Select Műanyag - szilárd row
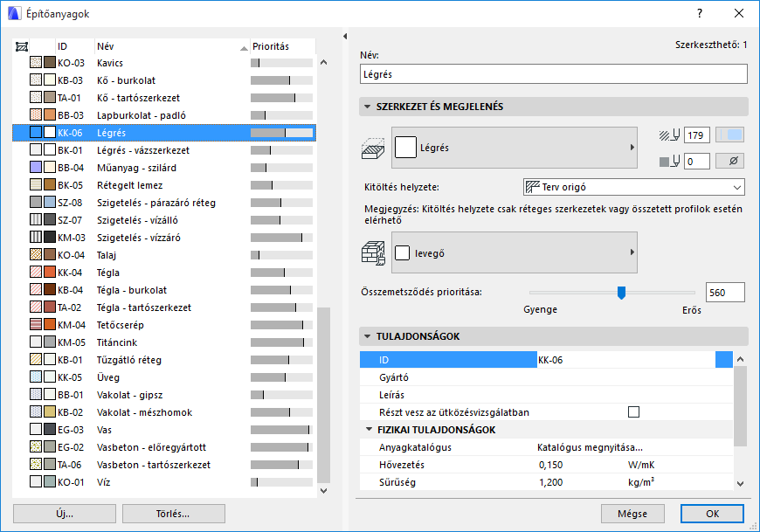Viewport: 760px width, 532px height. point(164,168)
